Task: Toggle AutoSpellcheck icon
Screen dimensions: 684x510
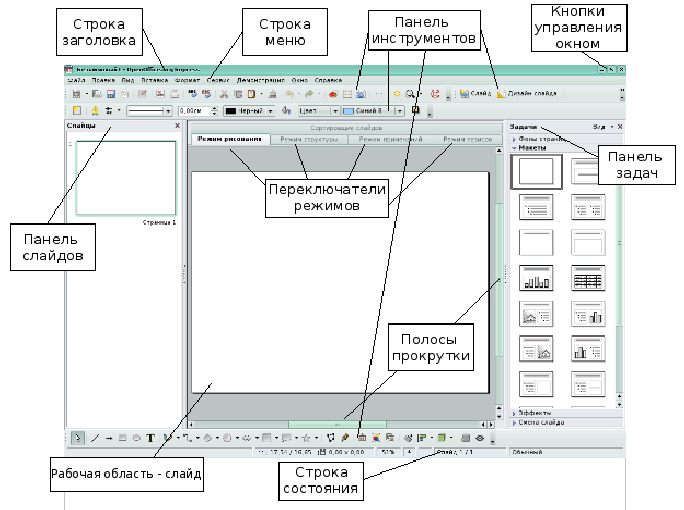Action: point(206,94)
